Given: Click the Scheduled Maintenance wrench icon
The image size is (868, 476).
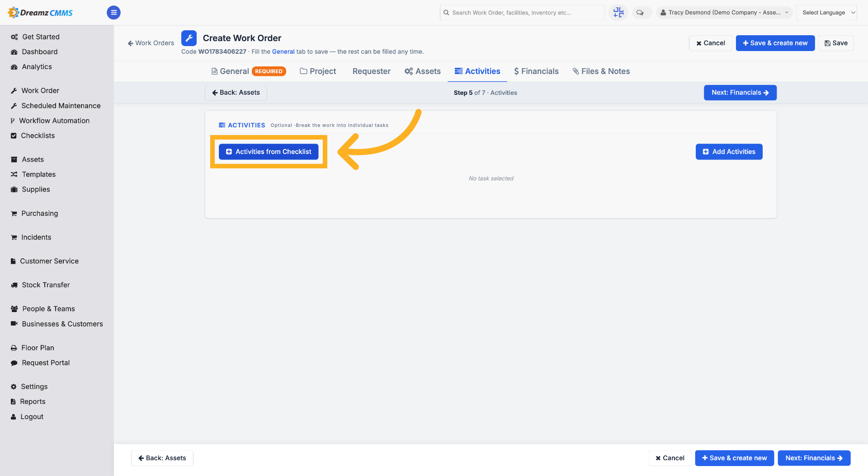Looking at the screenshot, I should tap(14, 106).
